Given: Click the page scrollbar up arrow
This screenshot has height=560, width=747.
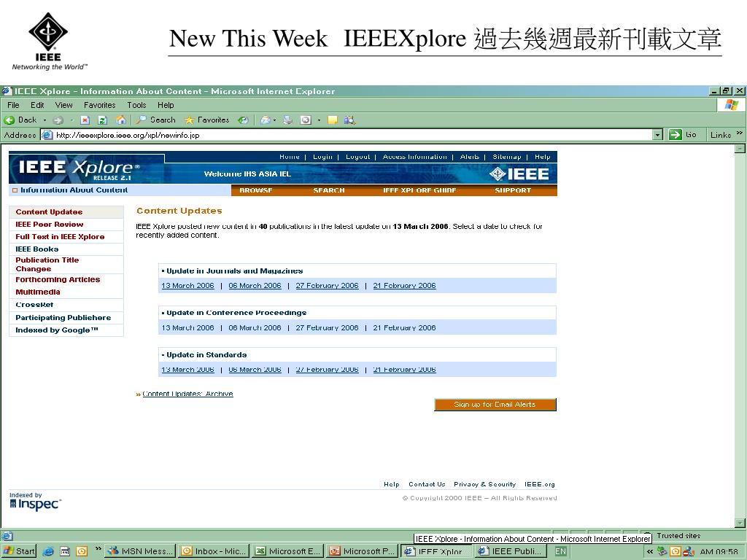Looking at the screenshot, I should tap(740, 149).
